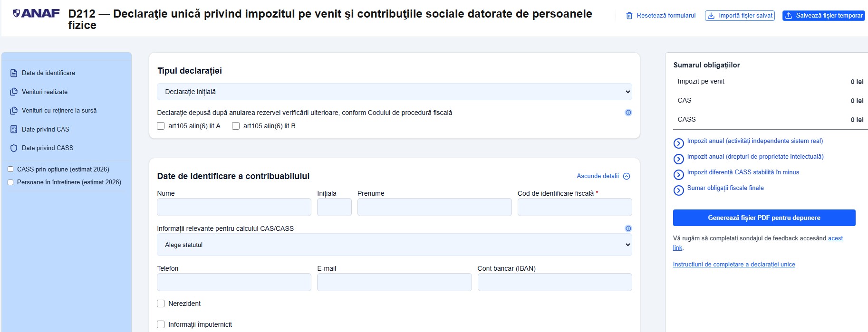
Task: Open the Alege statutul dropdown
Action: coord(394,244)
